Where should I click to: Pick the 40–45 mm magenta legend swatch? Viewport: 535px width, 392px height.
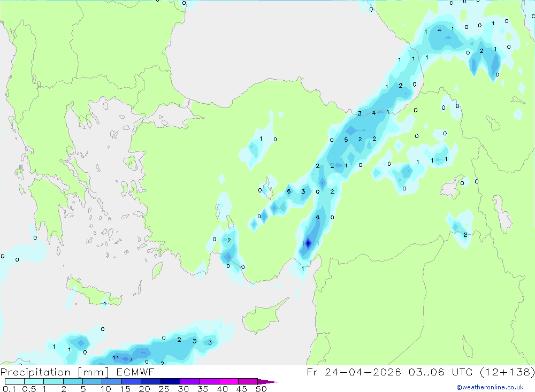(228, 381)
